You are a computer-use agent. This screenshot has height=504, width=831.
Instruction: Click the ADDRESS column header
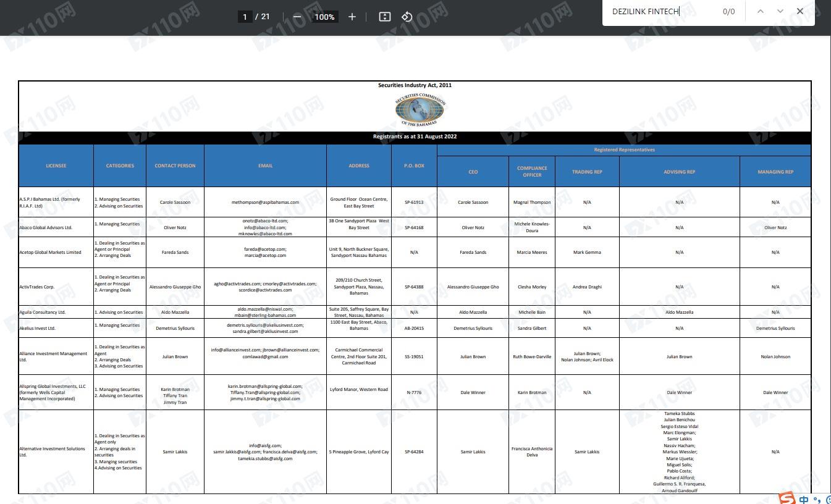point(358,166)
